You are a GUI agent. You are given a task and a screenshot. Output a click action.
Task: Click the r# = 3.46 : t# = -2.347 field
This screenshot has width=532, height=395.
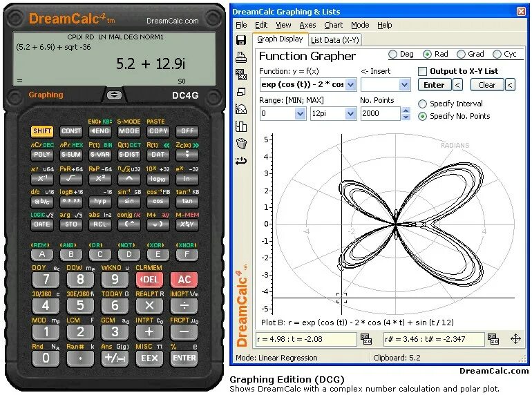point(434,339)
